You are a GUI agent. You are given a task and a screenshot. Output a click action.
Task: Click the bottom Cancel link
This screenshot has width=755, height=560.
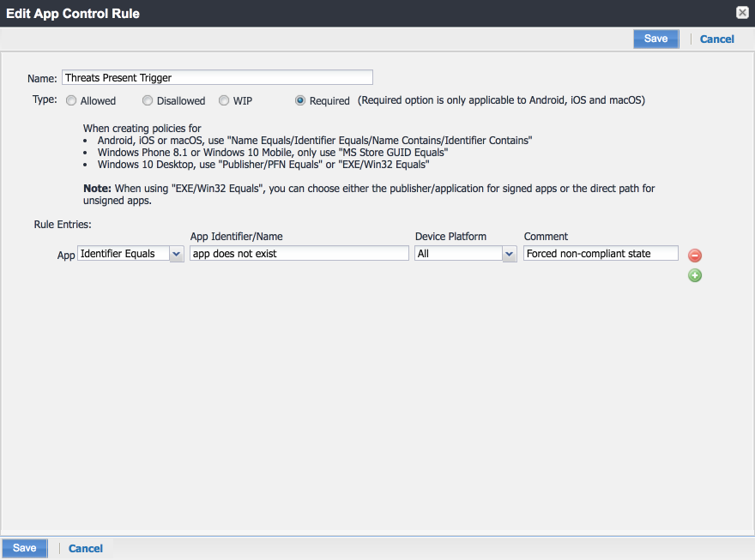click(x=85, y=548)
